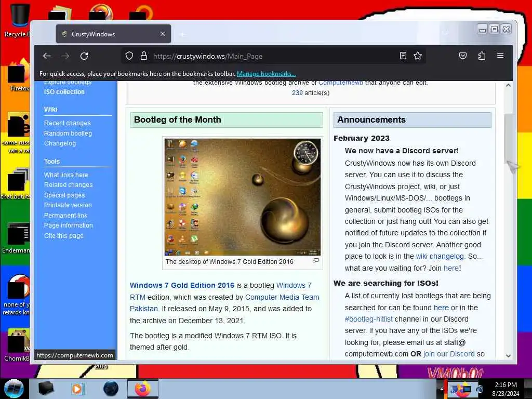Open the Windows 7 Gold Edition 2016 link
Viewport: 532px width, 399px height.
[x=182, y=285]
